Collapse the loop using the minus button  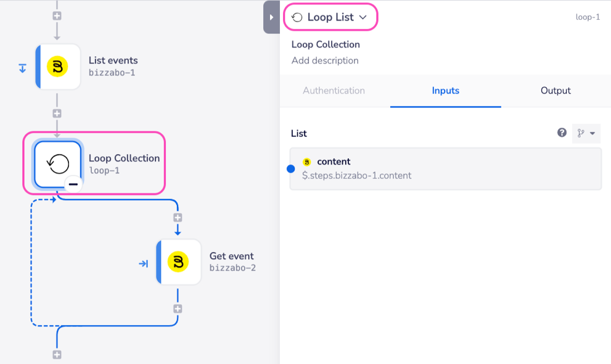(x=73, y=184)
